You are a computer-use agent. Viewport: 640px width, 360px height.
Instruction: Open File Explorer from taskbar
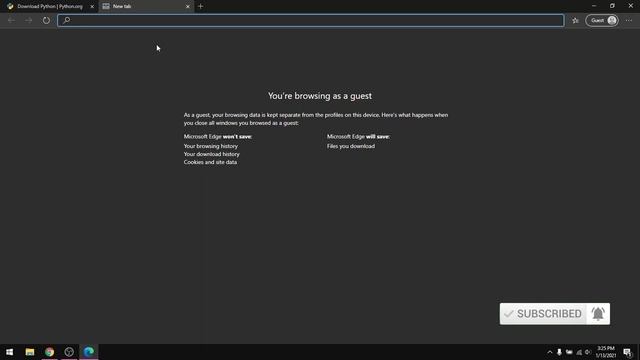[x=29, y=352]
